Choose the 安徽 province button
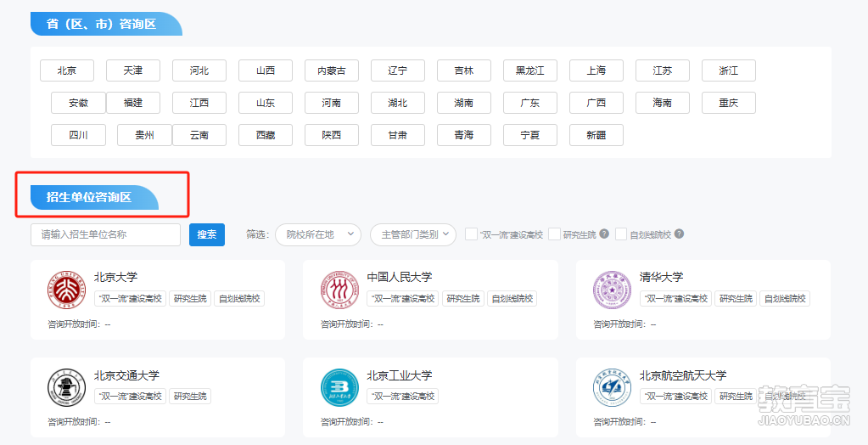The image size is (868, 445). (78, 103)
